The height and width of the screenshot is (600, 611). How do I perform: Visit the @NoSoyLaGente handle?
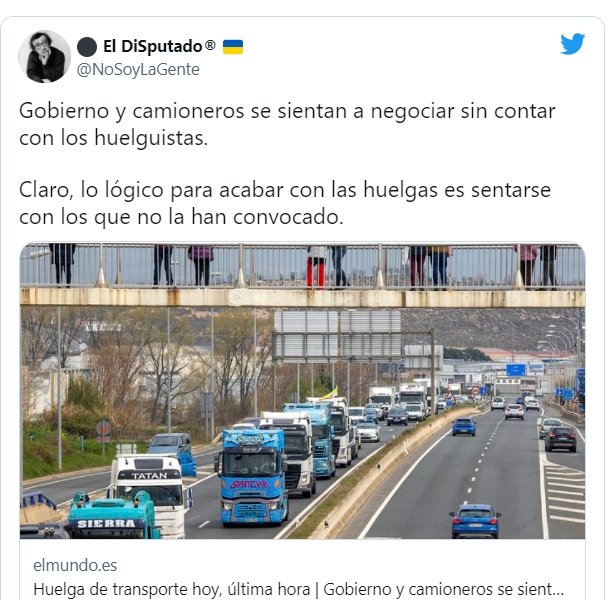click(138, 70)
